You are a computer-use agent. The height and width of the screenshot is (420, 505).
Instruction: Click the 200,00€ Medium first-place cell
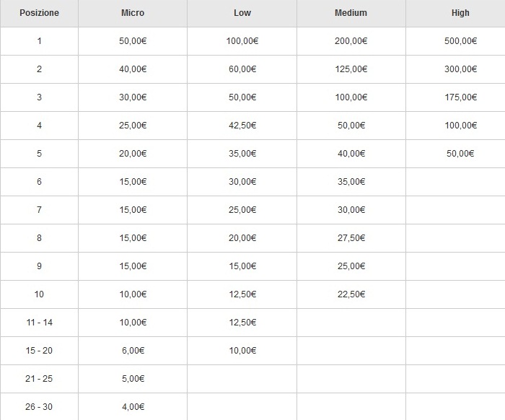pyautogui.click(x=351, y=41)
